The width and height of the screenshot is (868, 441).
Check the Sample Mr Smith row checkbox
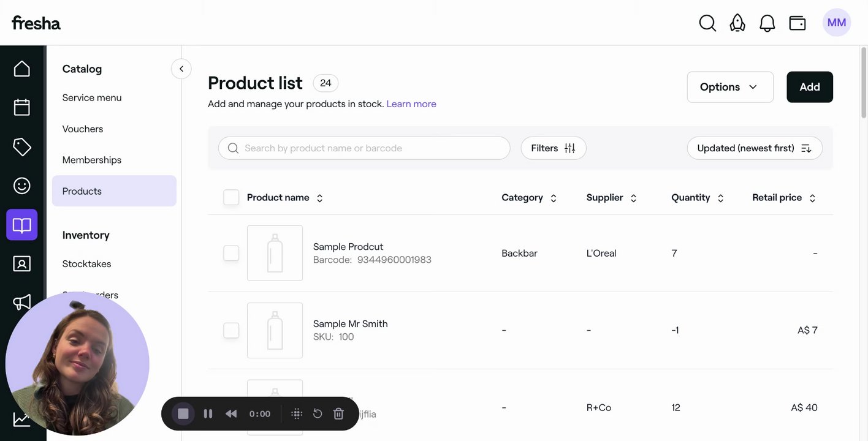[231, 330]
